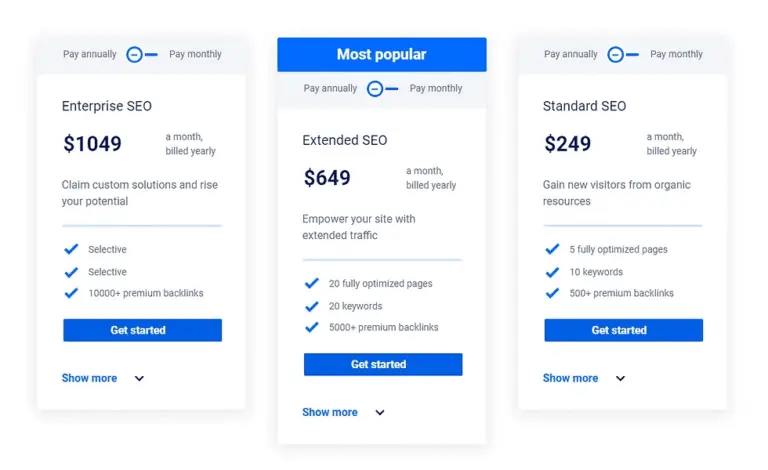The height and width of the screenshot is (470, 768).
Task: Expand Extended SEO Show more chevron
Action: click(x=380, y=413)
